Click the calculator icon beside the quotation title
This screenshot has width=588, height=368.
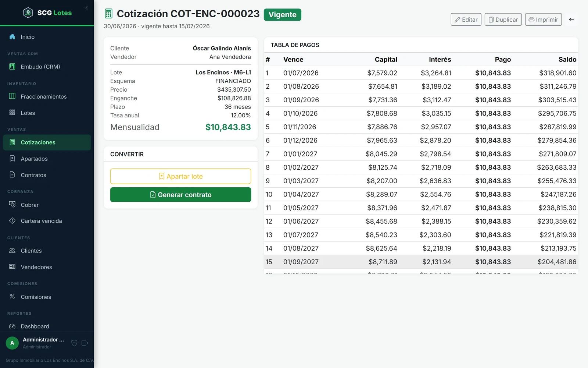(x=108, y=14)
